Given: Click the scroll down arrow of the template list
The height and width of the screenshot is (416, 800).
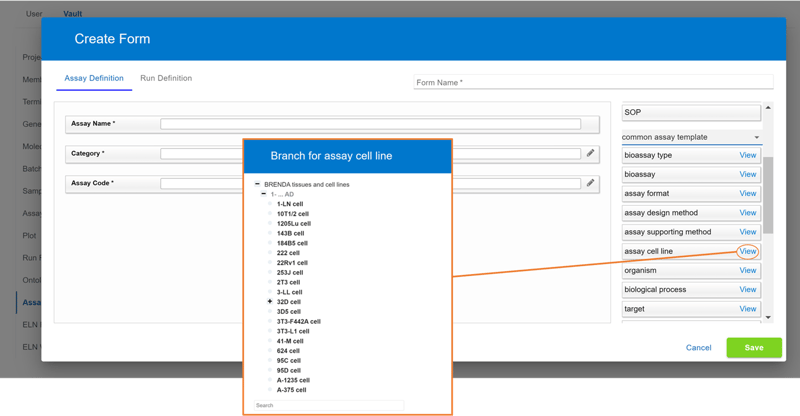Looking at the screenshot, I should pyautogui.click(x=768, y=317).
